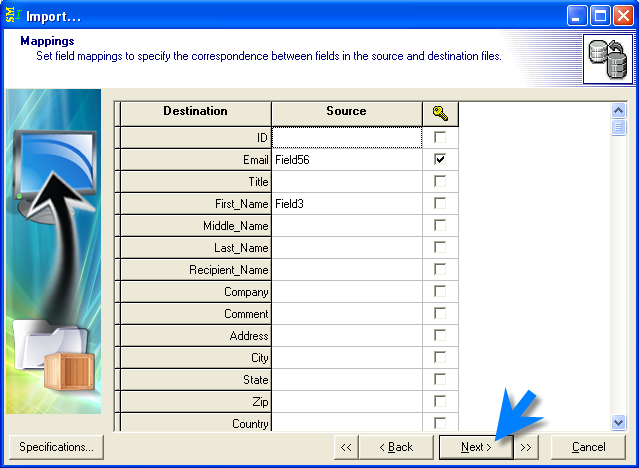
Task: Click the Recipient_Name destination label
Action: click(x=229, y=270)
